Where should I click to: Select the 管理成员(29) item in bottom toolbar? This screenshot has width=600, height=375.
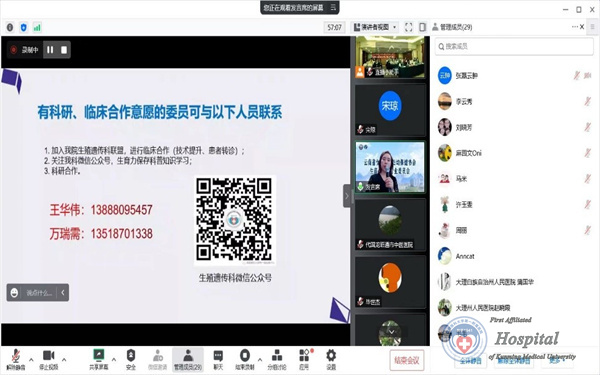click(188, 359)
